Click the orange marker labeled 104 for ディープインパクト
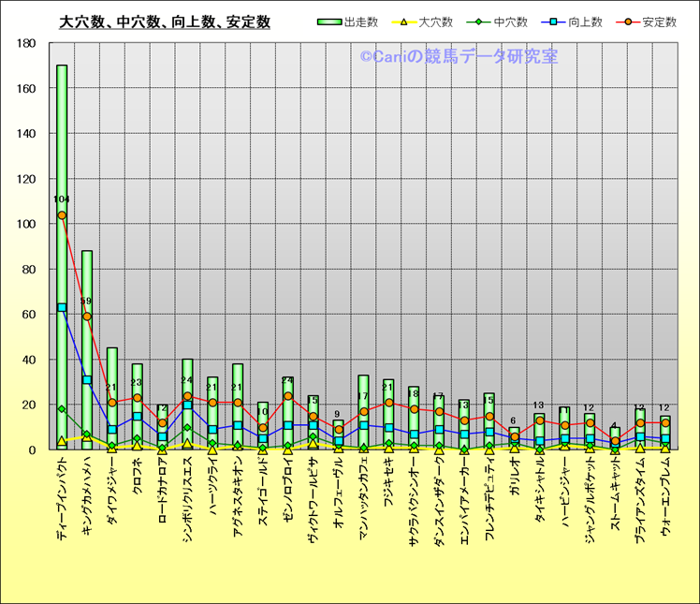The height and width of the screenshot is (604, 700). [x=62, y=215]
